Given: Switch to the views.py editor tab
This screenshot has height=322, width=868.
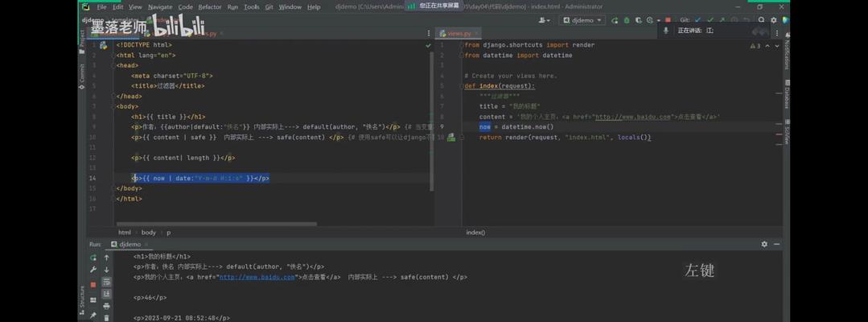Looking at the screenshot, I should pos(459,34).
